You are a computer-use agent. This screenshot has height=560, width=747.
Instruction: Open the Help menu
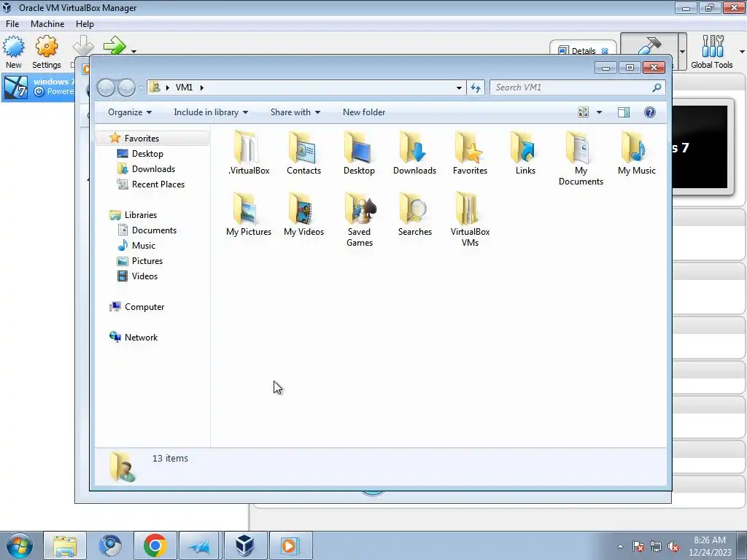(x=85, y=24)
